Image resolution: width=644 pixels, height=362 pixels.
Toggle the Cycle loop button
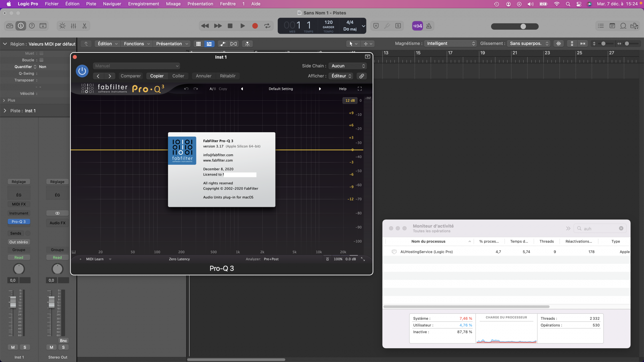(267, 26)
